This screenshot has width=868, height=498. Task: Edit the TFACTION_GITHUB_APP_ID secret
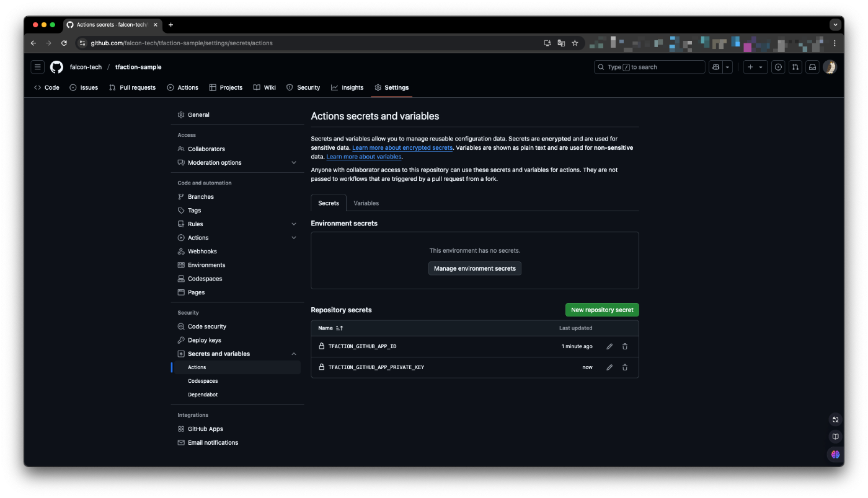(609, 346)
